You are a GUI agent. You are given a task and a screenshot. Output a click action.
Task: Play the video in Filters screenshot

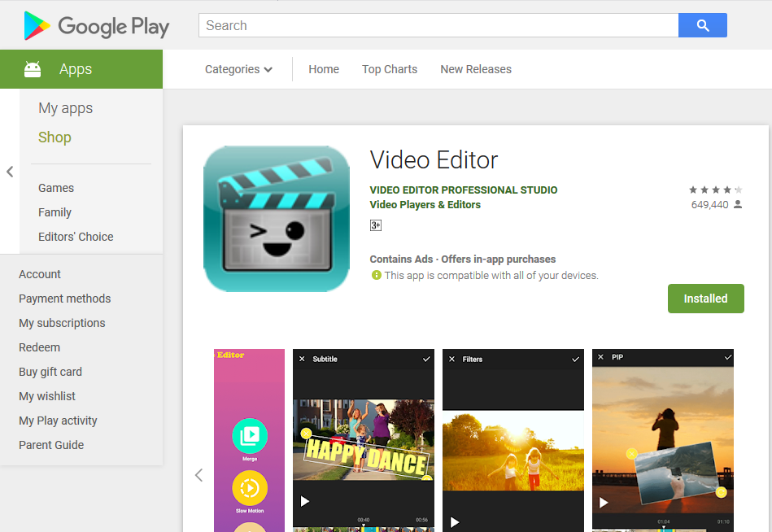[x=455, y=522]
